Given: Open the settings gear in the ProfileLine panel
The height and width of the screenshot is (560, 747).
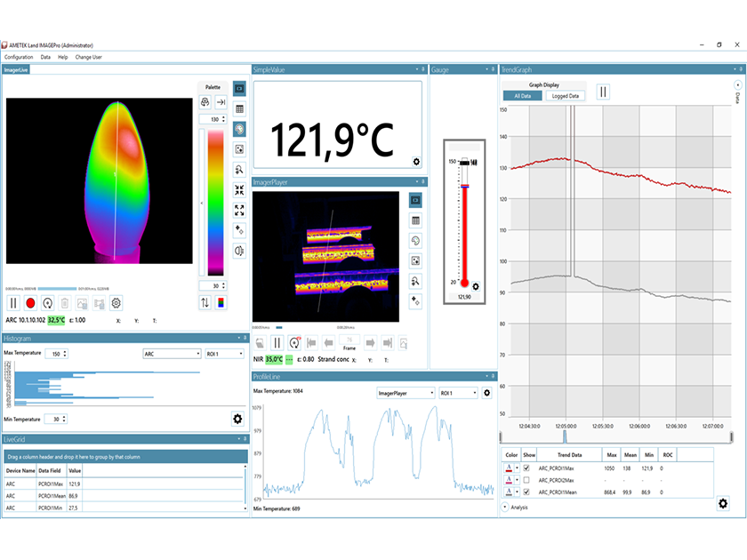Looking at the screenshot, I should coord(486,392).
